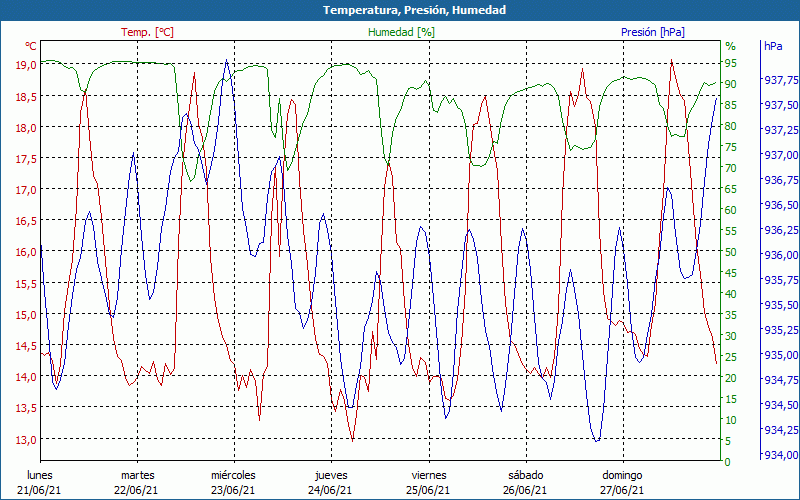This screenshot has height=500, width=800.
Task: Select the Presión [hPa] legend label
Action: click(x=653, y=32)
